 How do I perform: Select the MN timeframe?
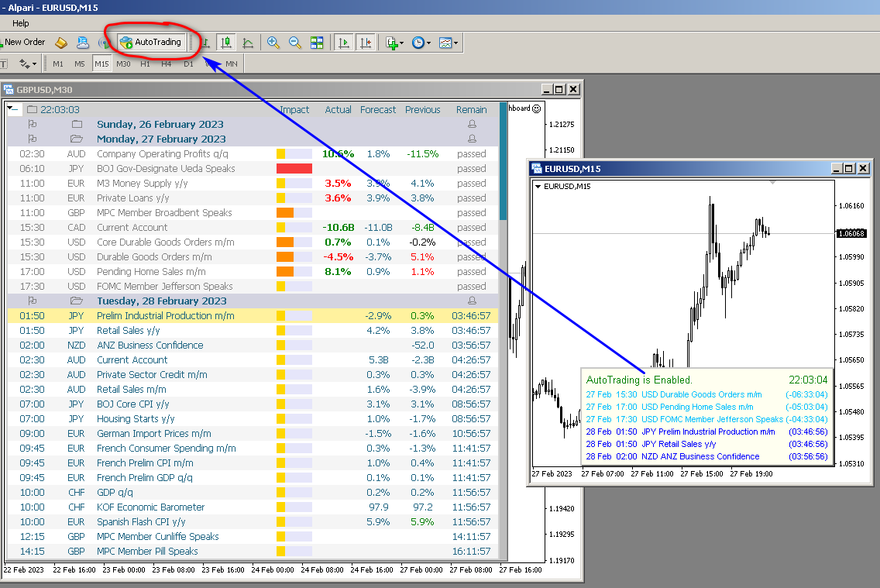coord(231,64)
